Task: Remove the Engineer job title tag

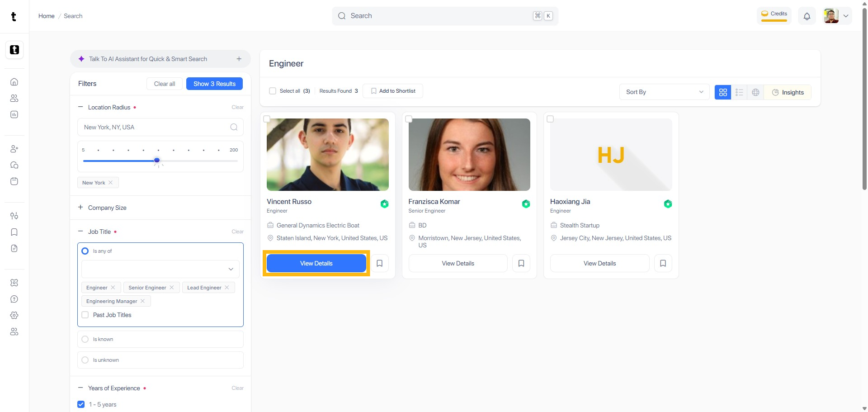Action: click(113, 288)
